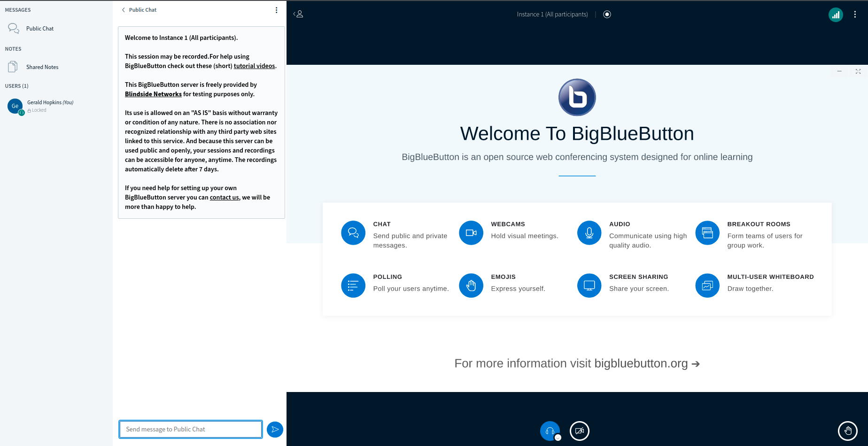Click the recording indicator button
This screenshot has width=868, height=446.
tap(607, 14)
